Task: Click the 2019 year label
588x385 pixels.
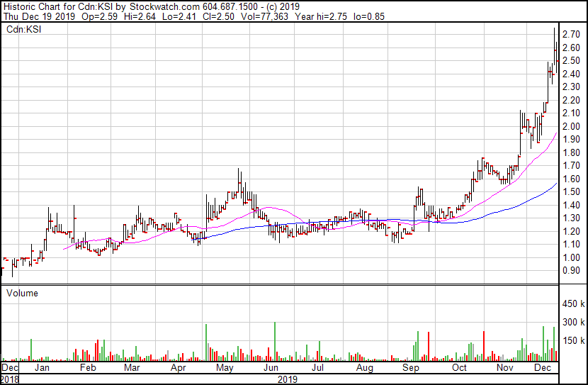Action: [x=287, y=379]
